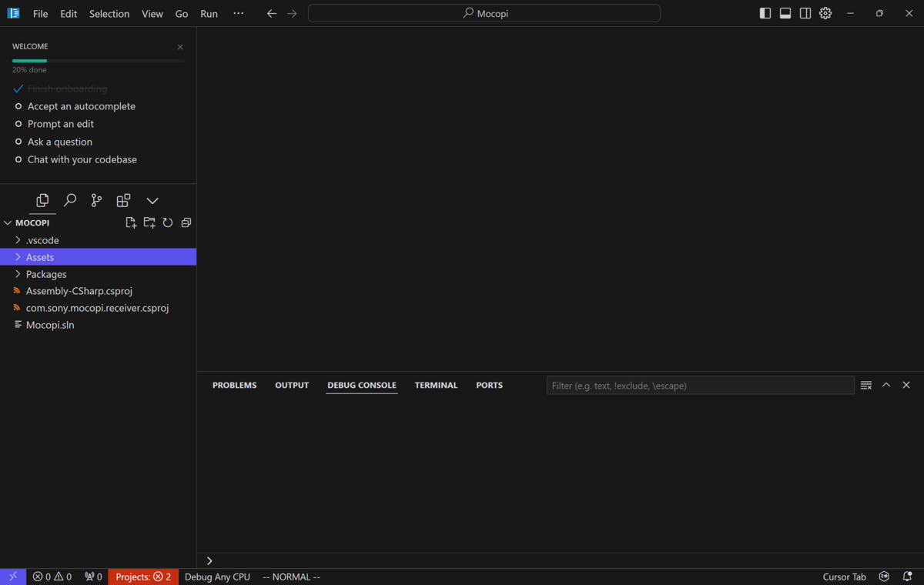The height and width of the screenshot is (585, 924).
Task: Open the Selection menu
Action: [109, 14]
